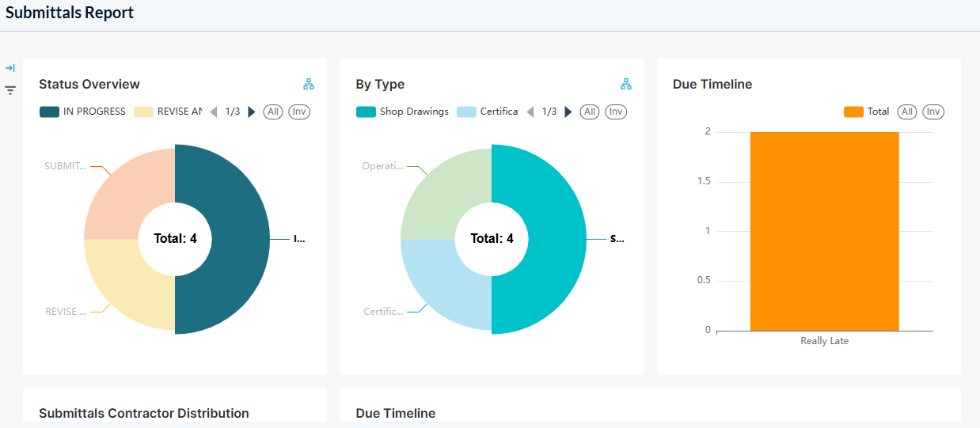Click 1/3 page indicator in By Type
Image resolution: width=980 pixels, height=428 pixels.
(x=549, y=112)
